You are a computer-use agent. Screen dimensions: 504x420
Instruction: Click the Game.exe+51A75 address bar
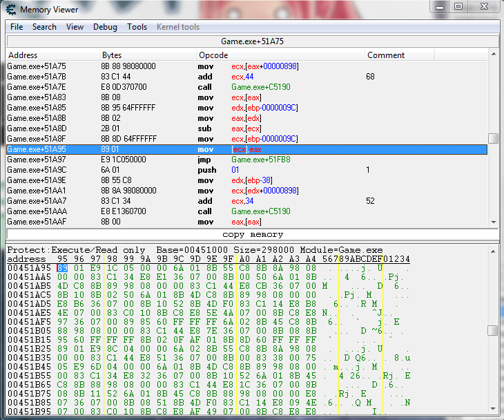[252, 41]
